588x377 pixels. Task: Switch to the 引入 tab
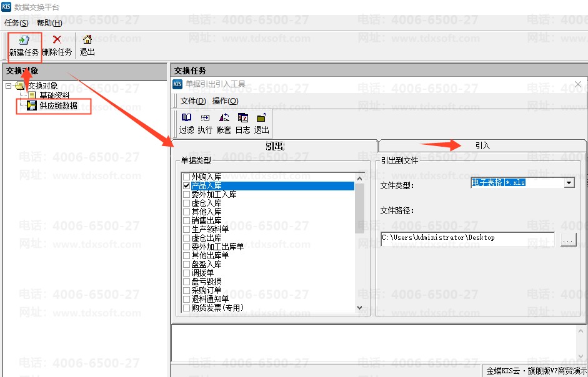pos(482,145)
